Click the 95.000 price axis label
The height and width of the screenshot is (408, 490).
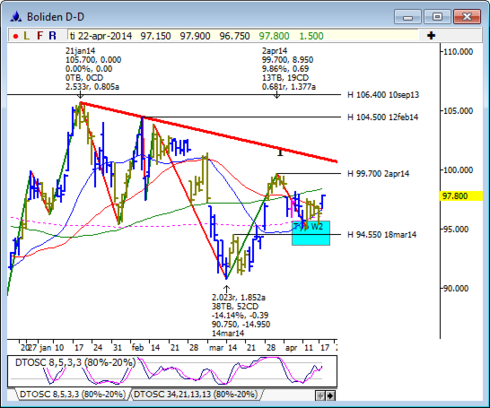[459, 229]
